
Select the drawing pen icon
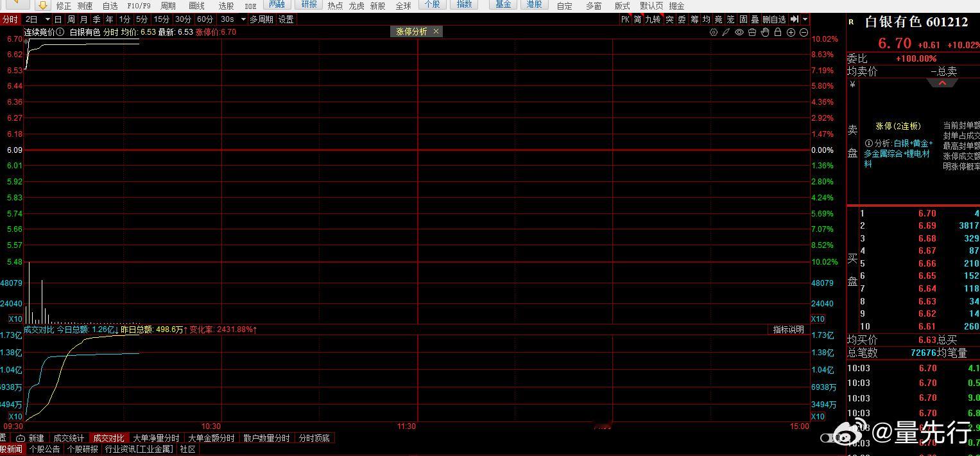point(726,32)
